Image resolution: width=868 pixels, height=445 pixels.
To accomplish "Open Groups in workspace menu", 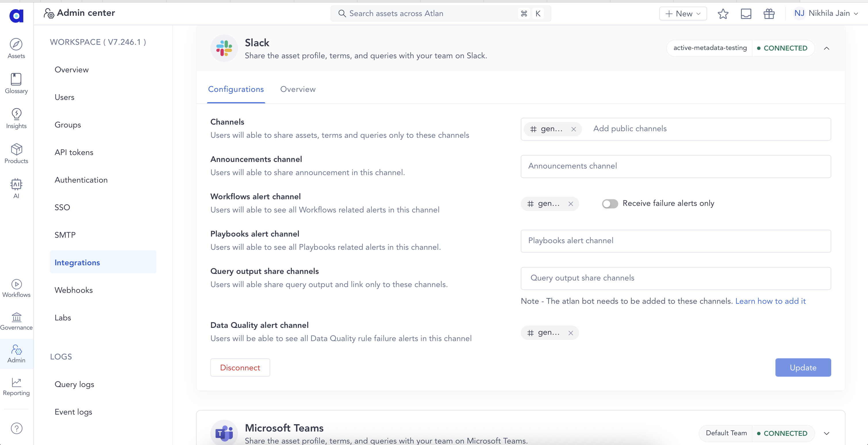I will click(x=103, y=125).
